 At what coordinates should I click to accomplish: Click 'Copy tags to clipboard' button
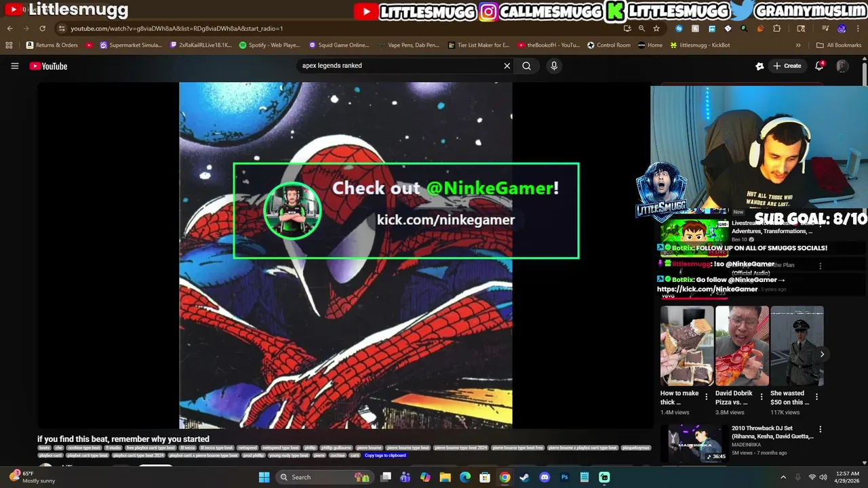[385, 455]
